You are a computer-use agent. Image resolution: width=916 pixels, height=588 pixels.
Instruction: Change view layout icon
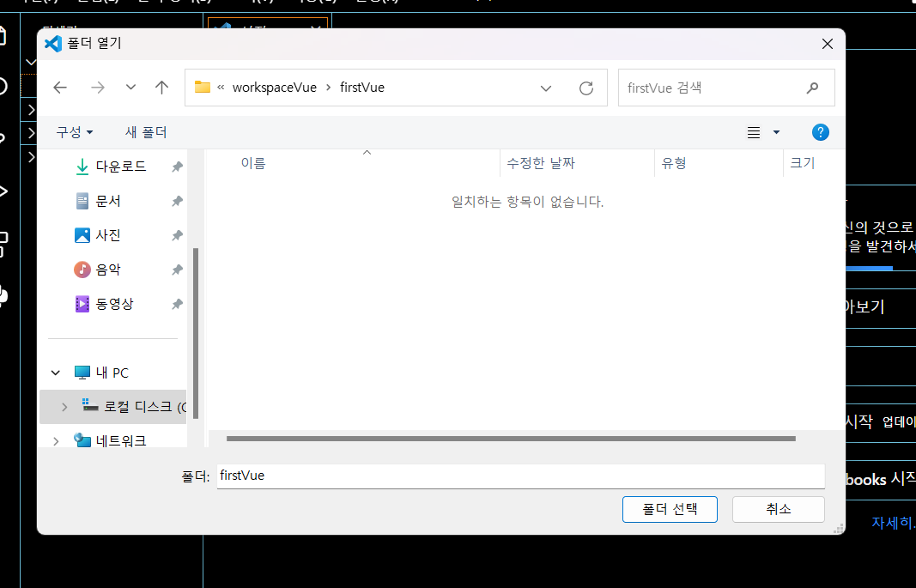[754, 132]
